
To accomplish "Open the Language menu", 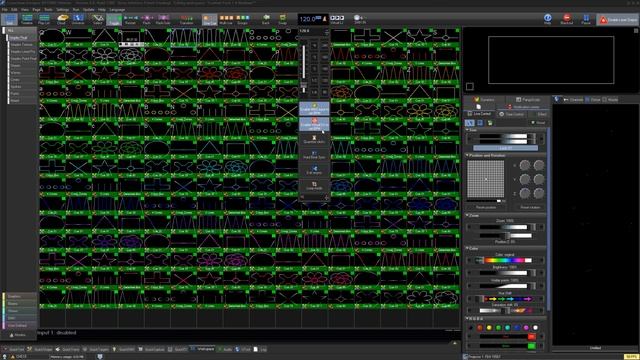I will [117, 9].
